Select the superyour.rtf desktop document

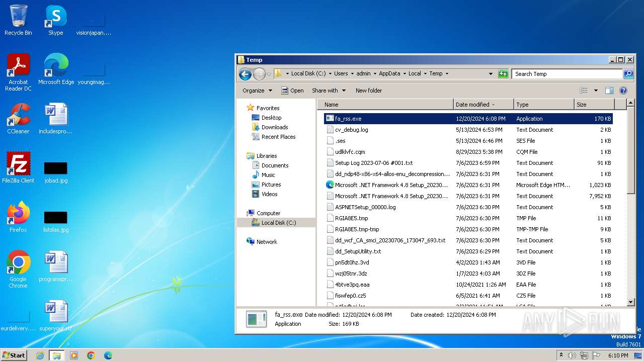(x=55, y=315)
